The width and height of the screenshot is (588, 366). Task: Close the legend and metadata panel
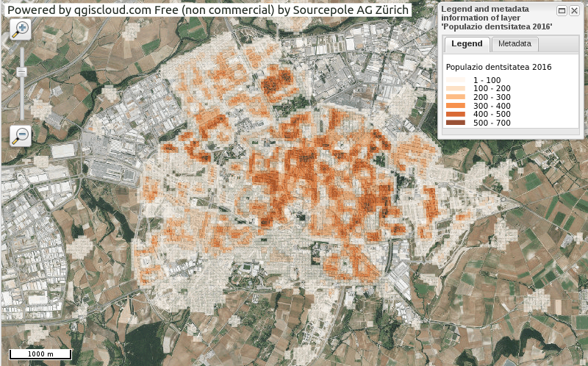click(574, 11)
